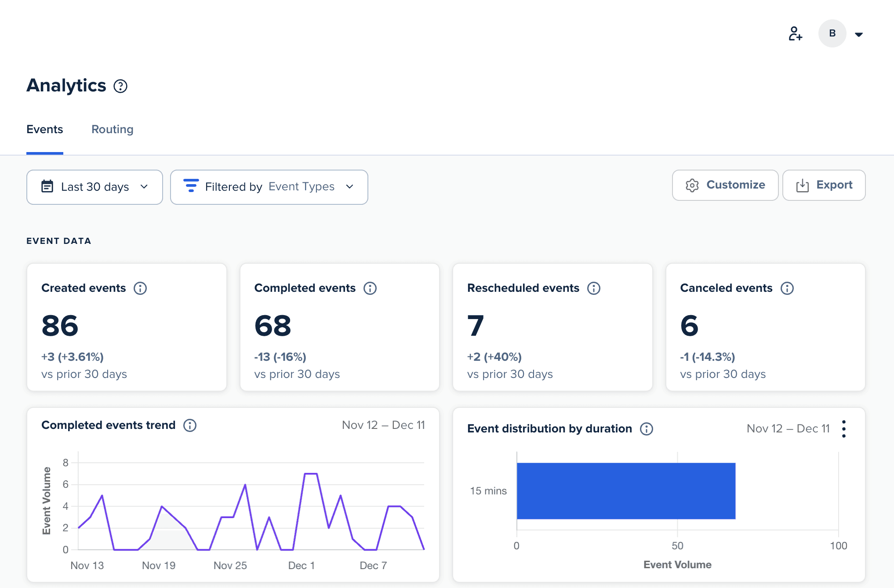894x588 pixels.
Task: Click Event distribution by duration info icon
Action: point(647,429)
